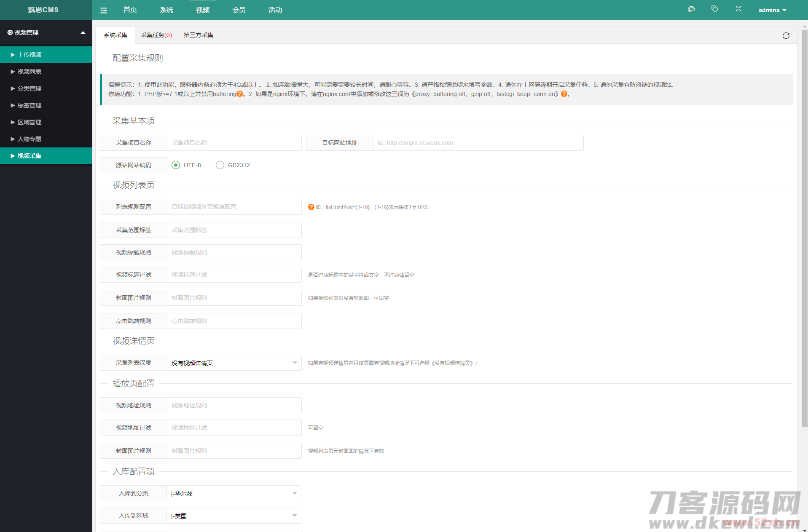Expand the admina user menu

772,10
